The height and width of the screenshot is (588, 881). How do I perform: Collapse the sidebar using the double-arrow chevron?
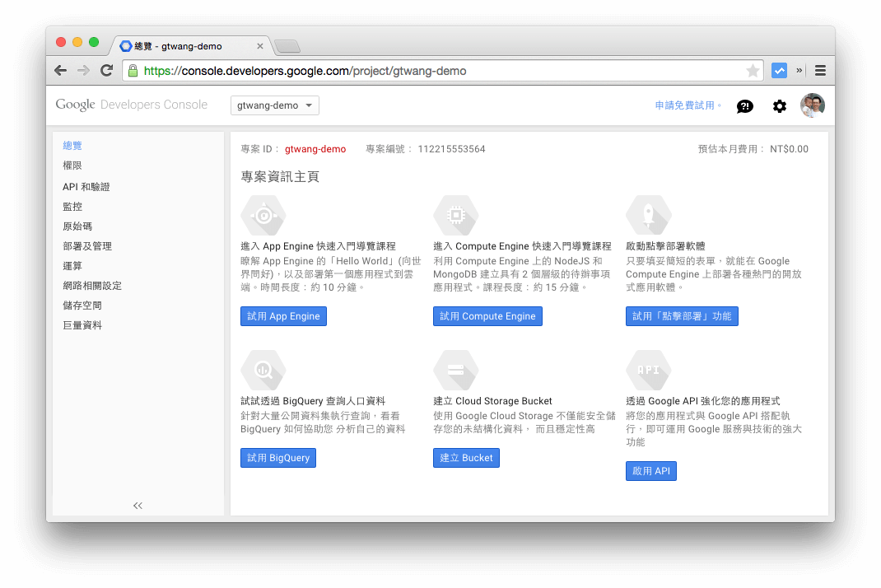click(x=138, y=506)
